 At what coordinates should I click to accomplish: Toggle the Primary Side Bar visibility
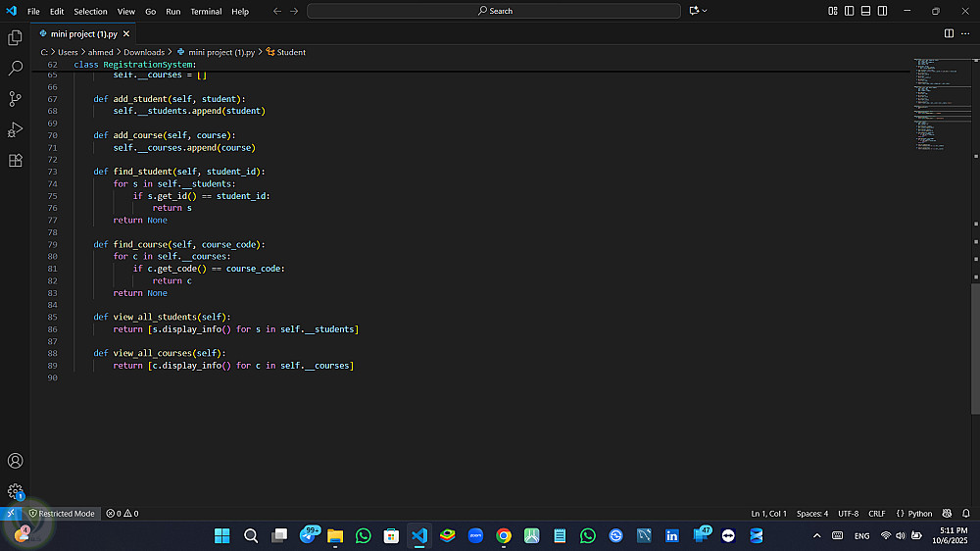tap(849, 11)
